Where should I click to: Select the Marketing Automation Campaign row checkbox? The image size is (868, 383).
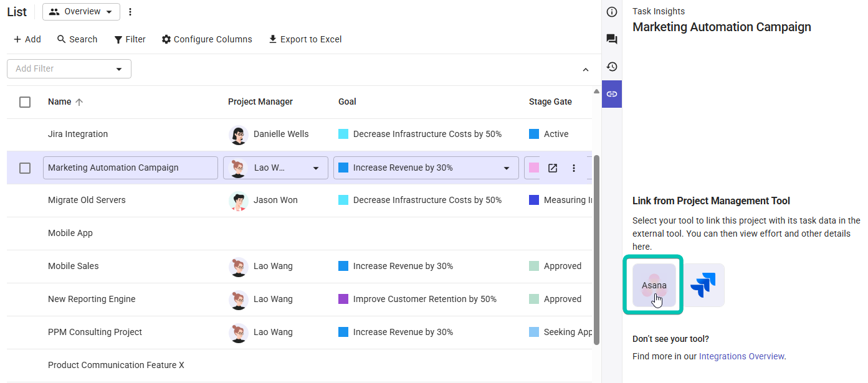(x=25, y=168)
